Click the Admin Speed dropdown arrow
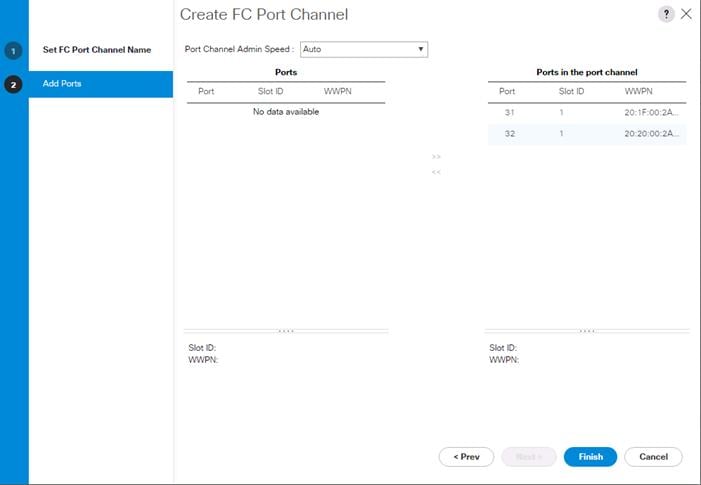 [421, 49]
